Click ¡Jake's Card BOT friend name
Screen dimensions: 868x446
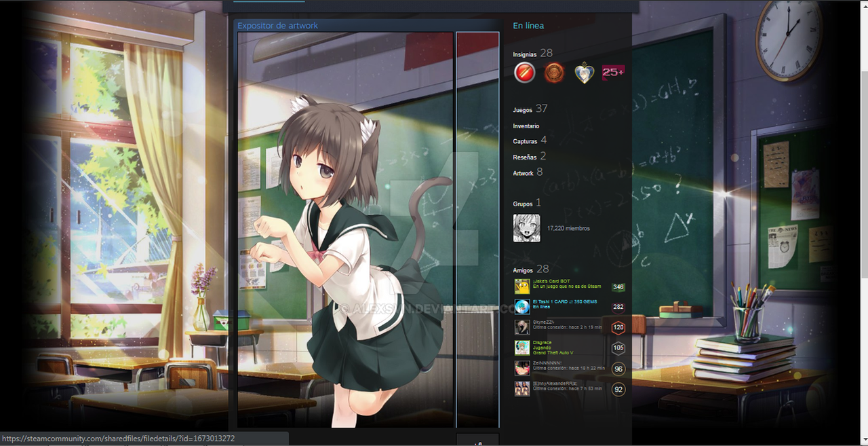point(551,281)
